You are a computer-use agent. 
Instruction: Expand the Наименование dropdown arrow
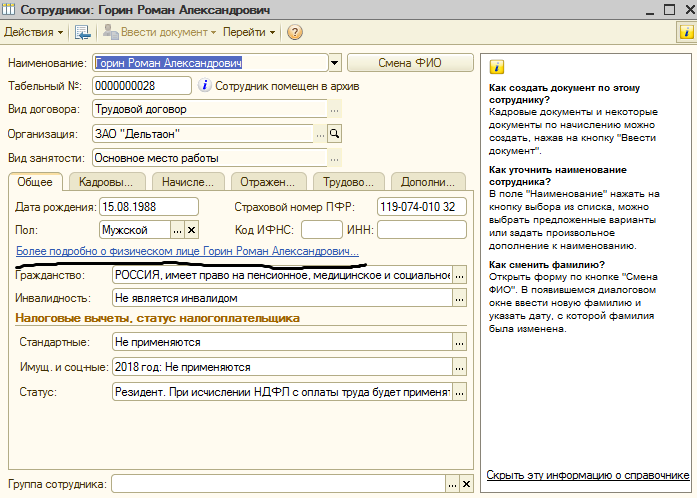click(335, 63)
